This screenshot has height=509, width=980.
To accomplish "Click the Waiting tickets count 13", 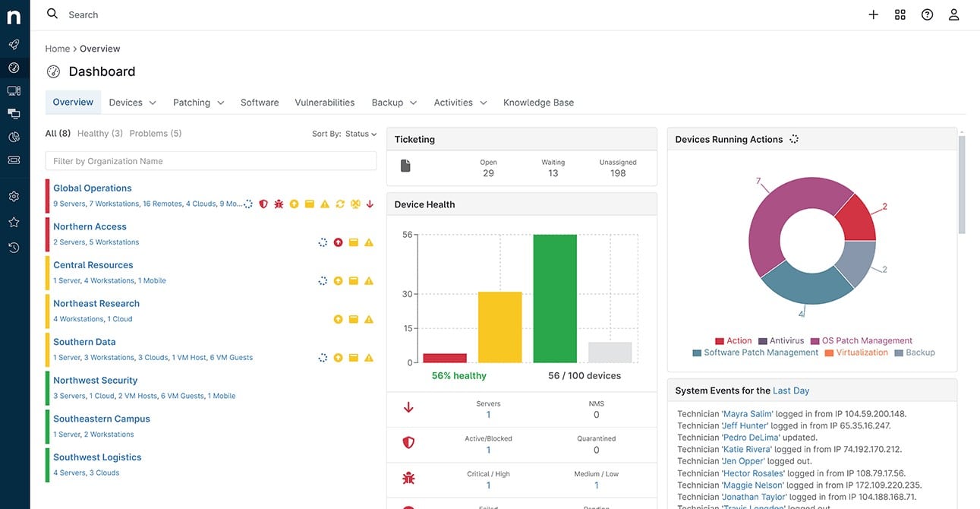I will [x=553, y=173].
